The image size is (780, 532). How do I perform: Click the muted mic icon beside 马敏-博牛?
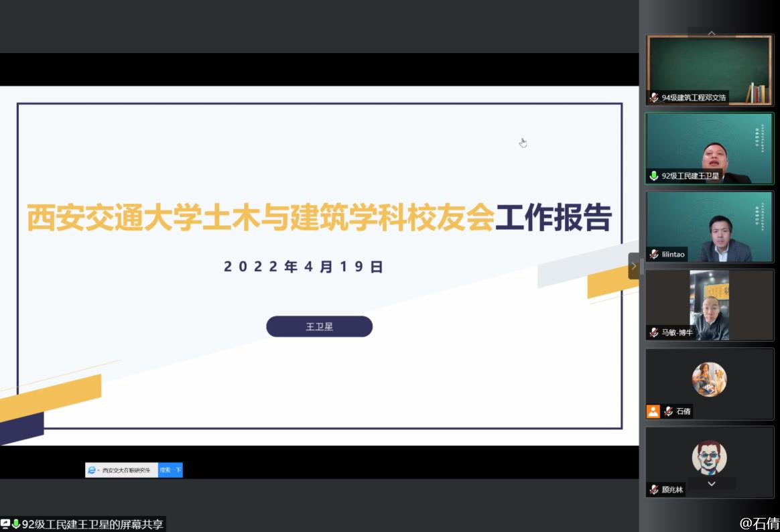click(654, 333)
